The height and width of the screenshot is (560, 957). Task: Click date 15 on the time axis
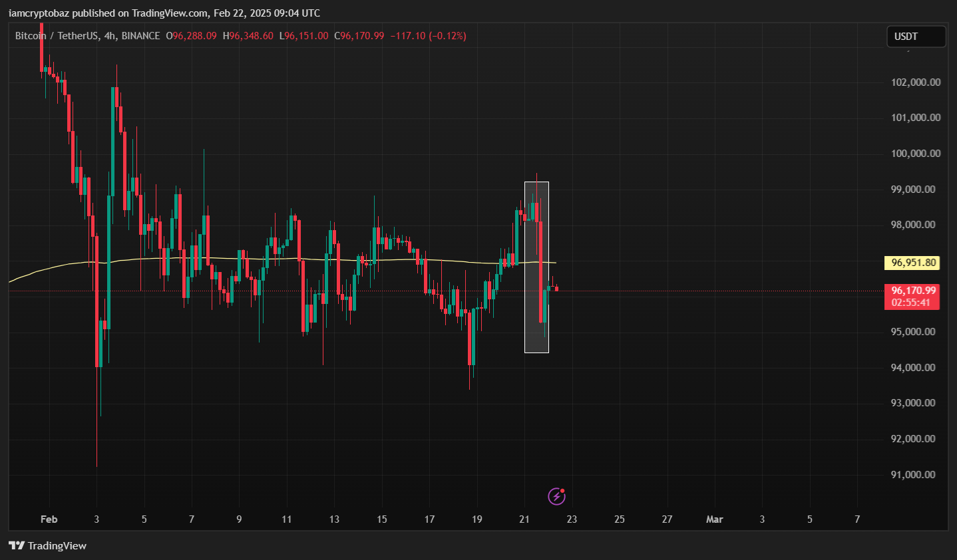click(x=382, y=519)
